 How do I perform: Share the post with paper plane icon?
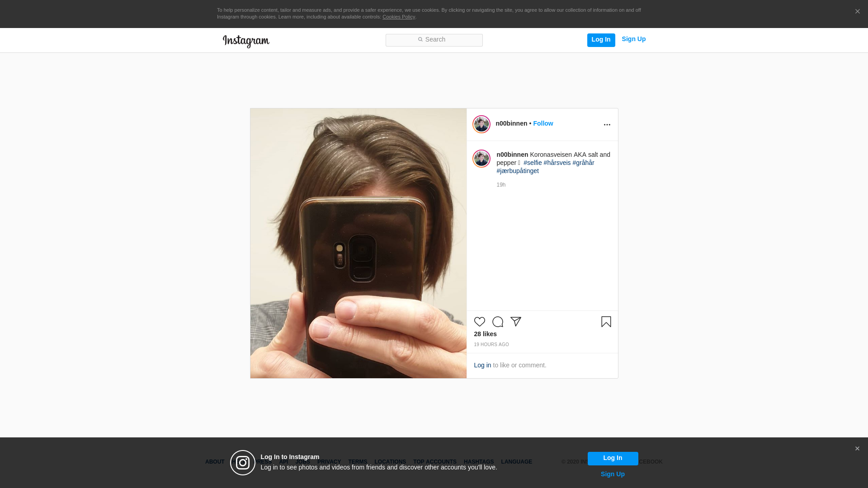tap(516, 321)
